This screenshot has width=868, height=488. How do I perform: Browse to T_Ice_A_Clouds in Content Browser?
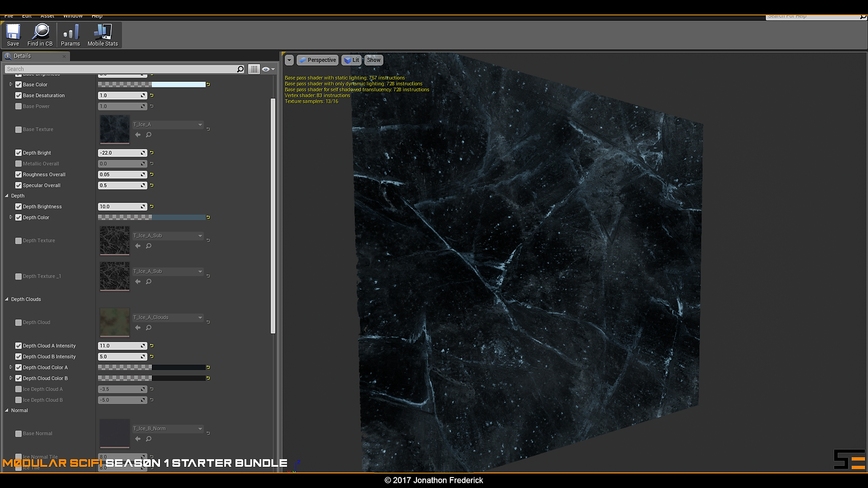tap(148, 327)
